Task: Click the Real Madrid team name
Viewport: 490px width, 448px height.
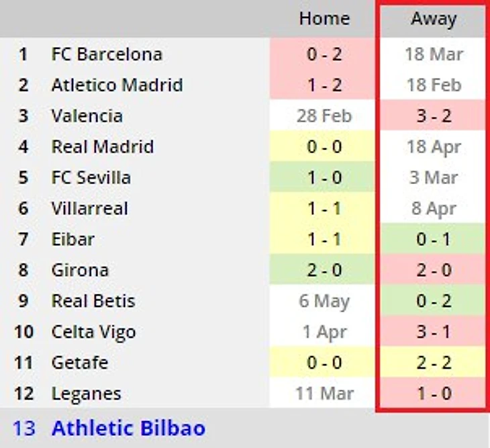Action: pyautogui.click(x=102, y=147)
